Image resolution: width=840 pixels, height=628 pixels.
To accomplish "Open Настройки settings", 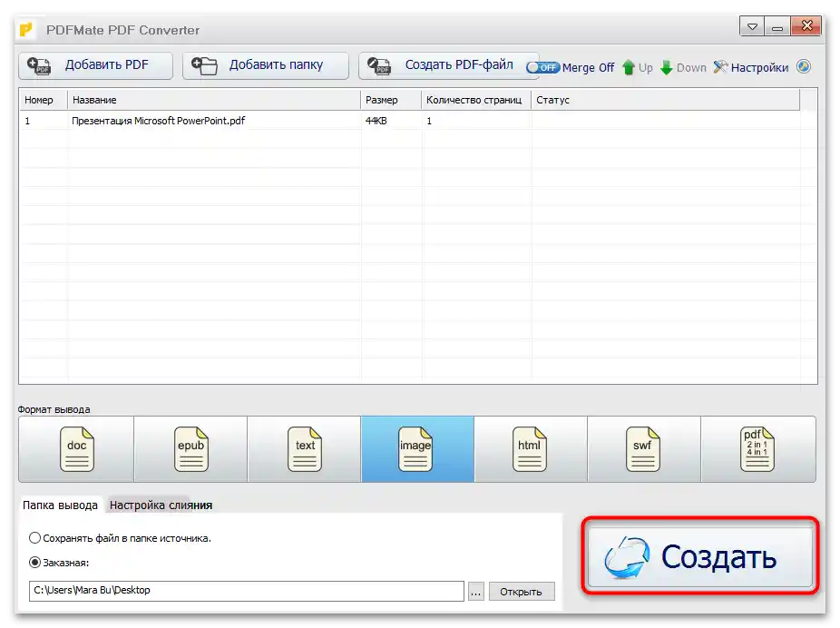I will tap(750, 67).
